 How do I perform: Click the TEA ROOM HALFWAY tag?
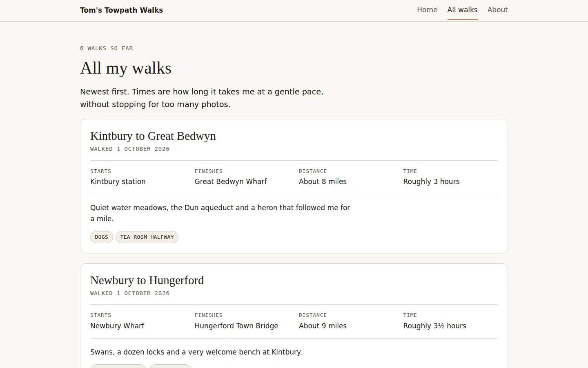[147, 237]
